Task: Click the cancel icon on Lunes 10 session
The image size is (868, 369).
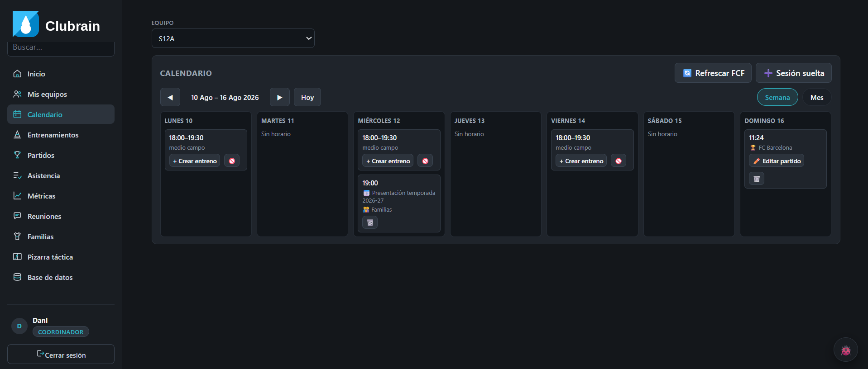Action: click(232, 161)
